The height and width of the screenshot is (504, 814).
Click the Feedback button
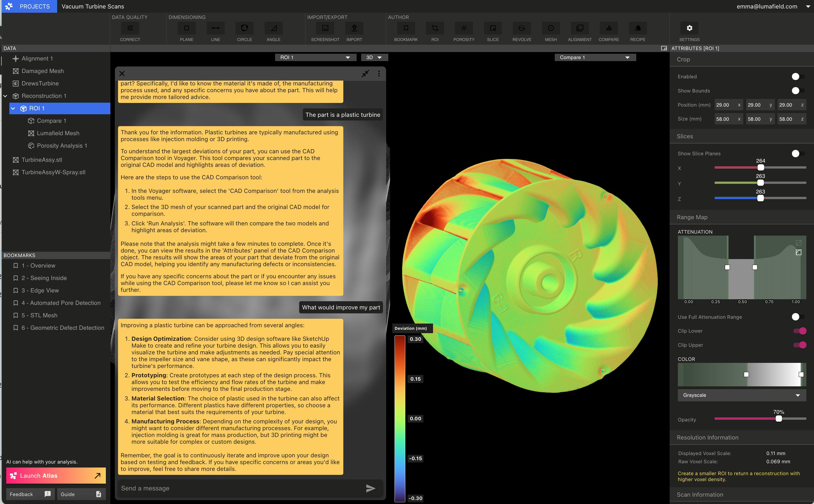[30, 494]
